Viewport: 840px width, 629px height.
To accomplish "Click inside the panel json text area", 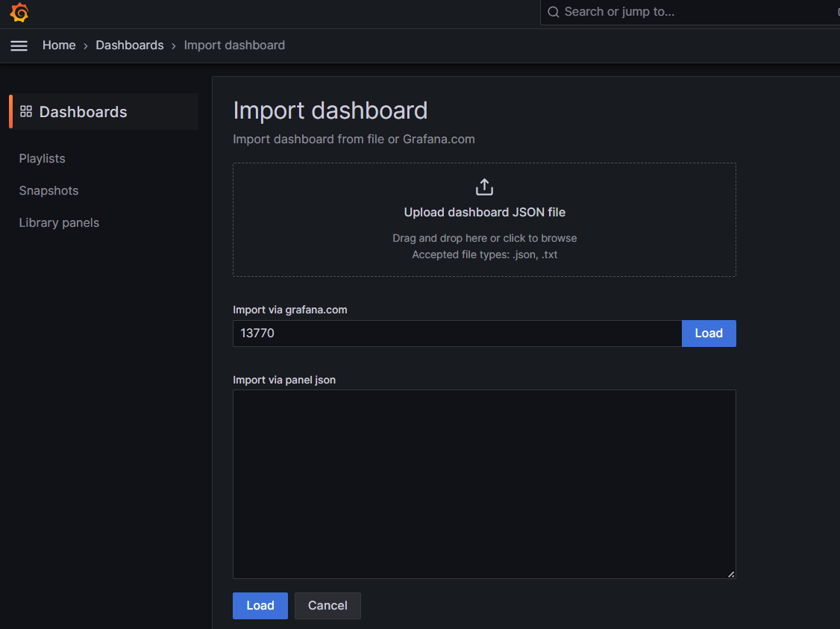I will [x=484, y=484].
